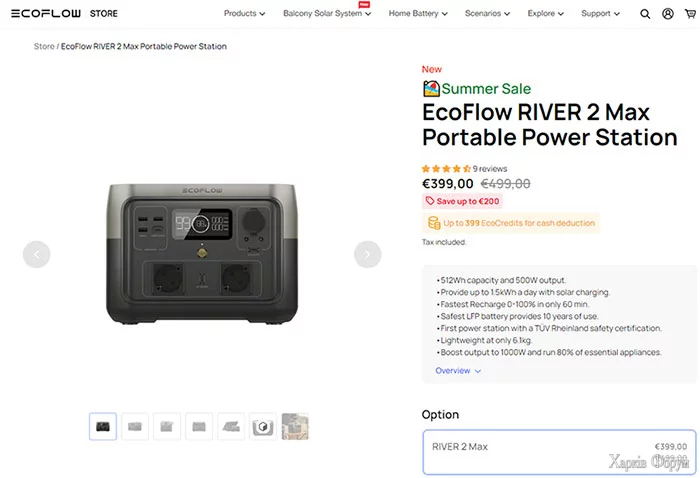Go to the EcoFlow logo homepage
Screen dimensions: 700x478
pos(47,14)
